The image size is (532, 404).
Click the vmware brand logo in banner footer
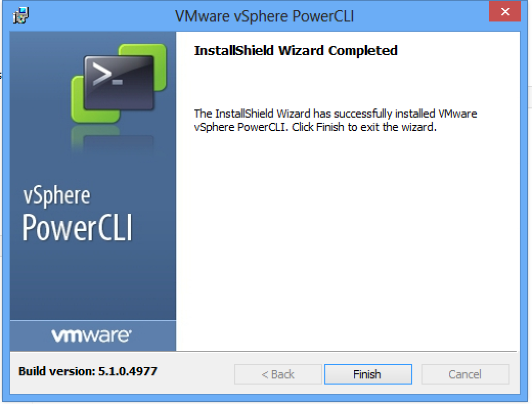point(92,335)
